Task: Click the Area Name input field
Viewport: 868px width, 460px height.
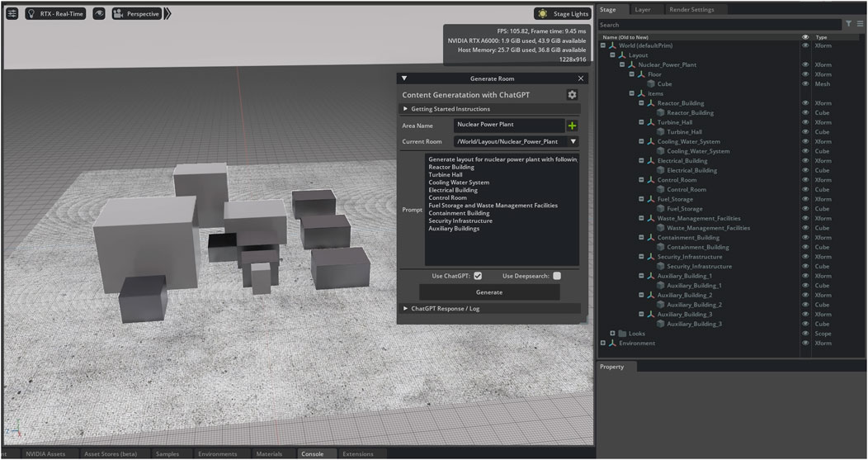Action: (509, 126)
